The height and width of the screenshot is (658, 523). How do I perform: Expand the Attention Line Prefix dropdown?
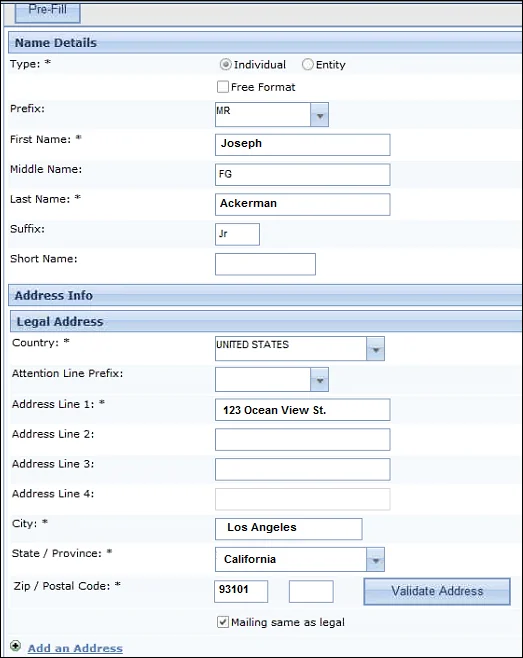click(319, 379)
